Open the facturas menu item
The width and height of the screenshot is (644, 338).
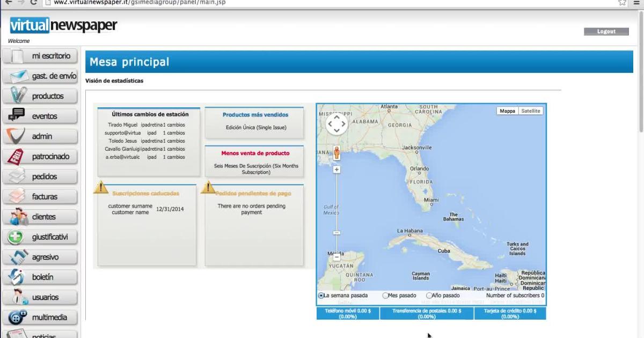45,197
